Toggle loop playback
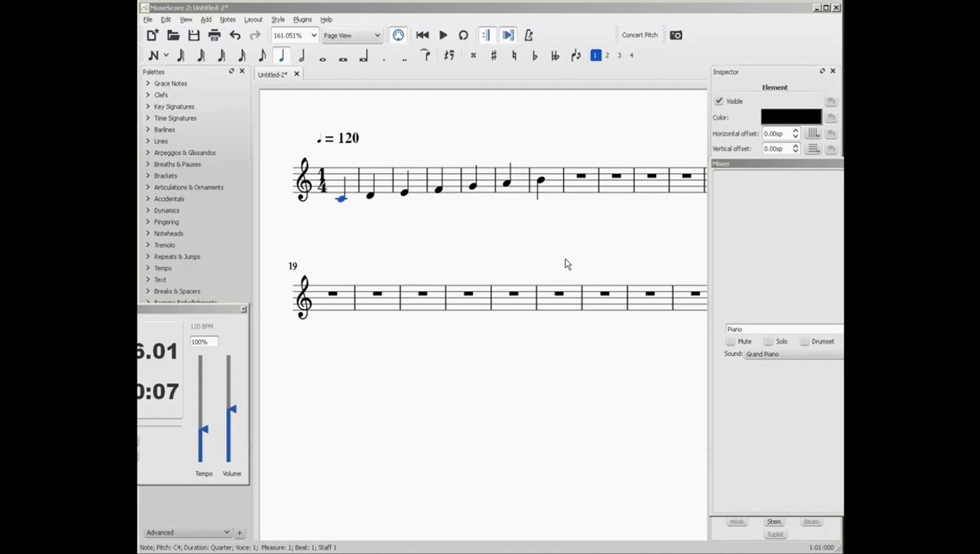 tap(463, 35)
